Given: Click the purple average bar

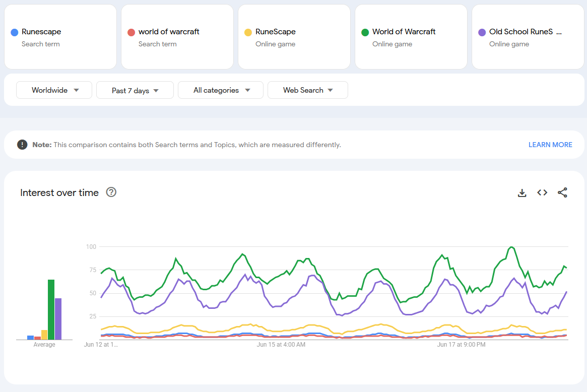Looking at the screenshot, I should (58, 319).
